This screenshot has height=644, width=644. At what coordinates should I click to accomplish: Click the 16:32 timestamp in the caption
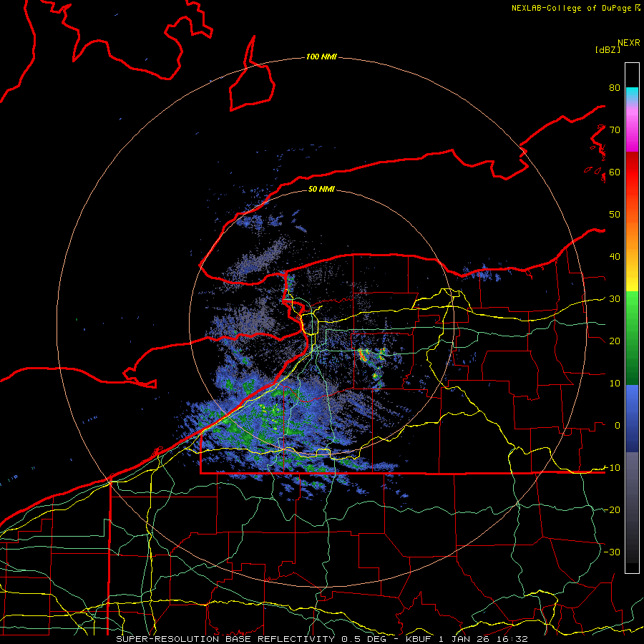[512, 639]
